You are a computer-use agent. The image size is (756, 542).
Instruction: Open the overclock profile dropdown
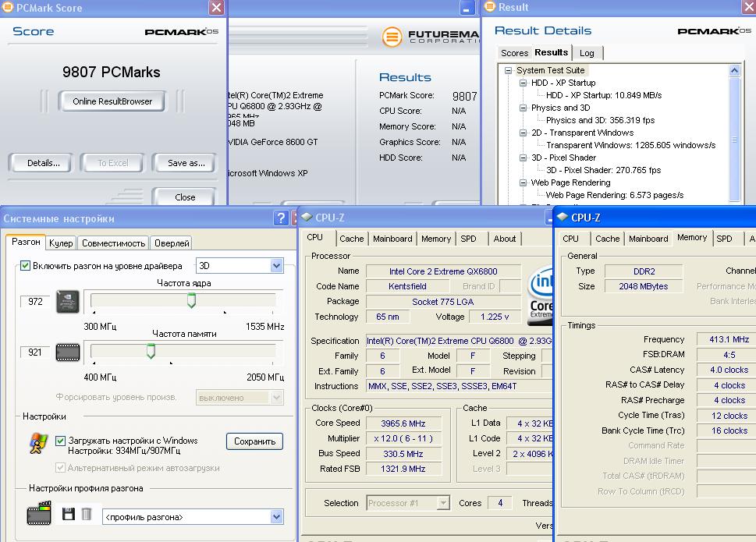point(276,517)
